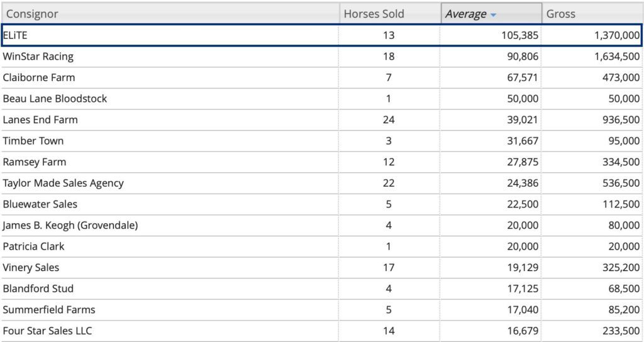Click on Lanes End Farm row
This screenshot has height=342, width=644.
click(40, 120)
